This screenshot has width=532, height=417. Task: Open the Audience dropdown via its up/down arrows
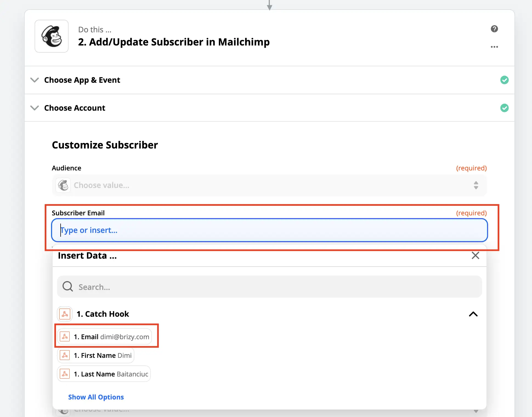point(476,185)
